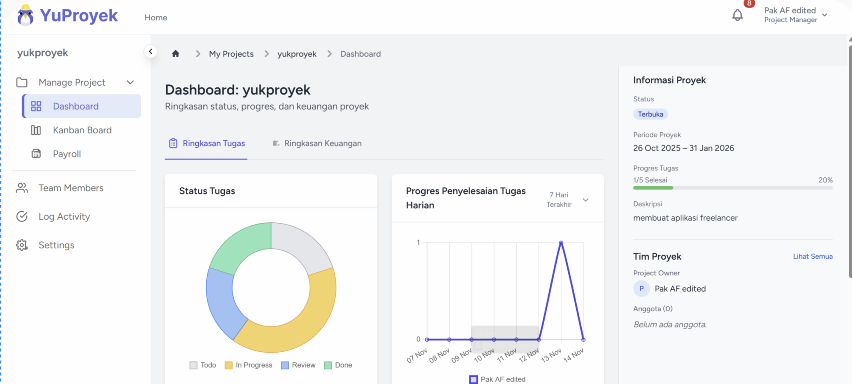Click the '1/5 Selesai' text
Viewport: 852px width, 384px height.
(x=650, y=180)
